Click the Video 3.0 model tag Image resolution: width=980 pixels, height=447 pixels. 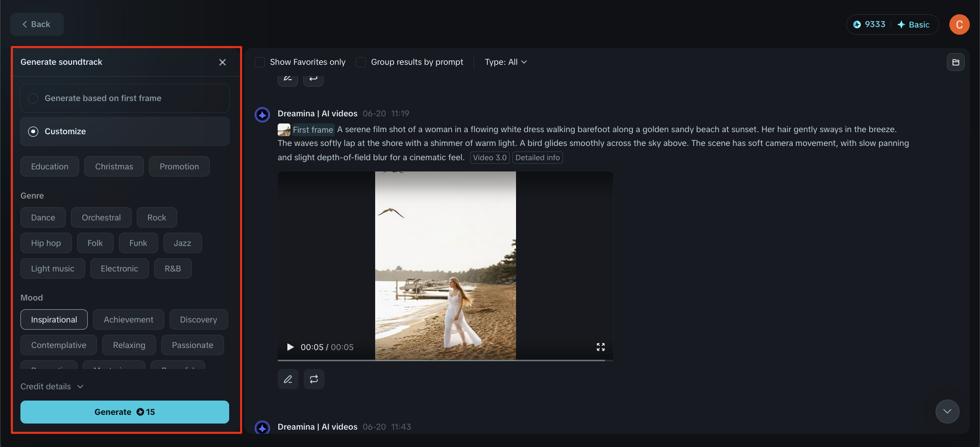click(x=489, y=158)
